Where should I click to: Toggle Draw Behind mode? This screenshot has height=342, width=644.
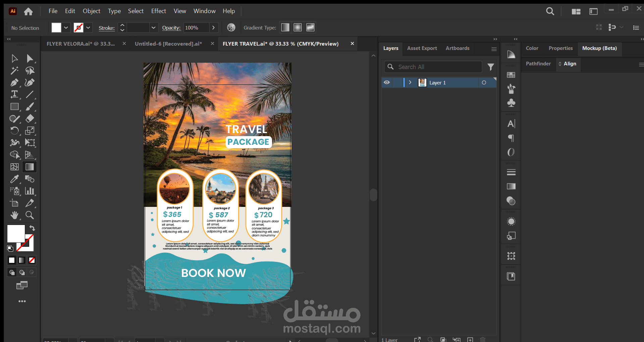coord(22,272)
